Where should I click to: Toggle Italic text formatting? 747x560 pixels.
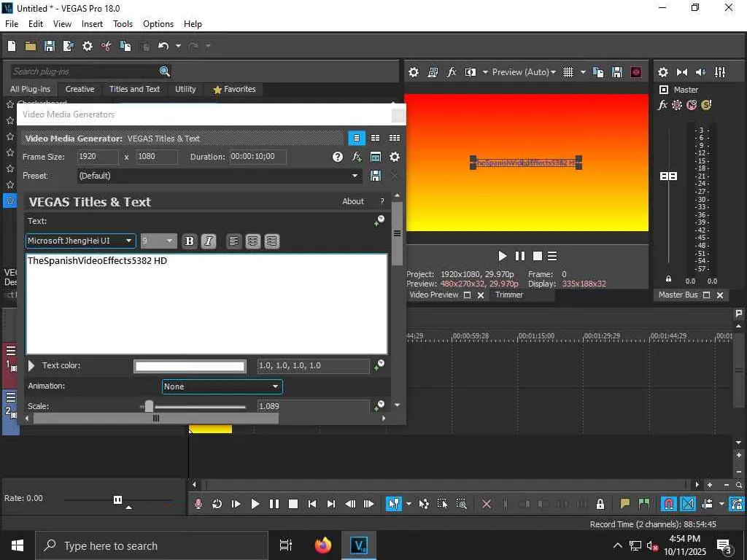(208, 241)
